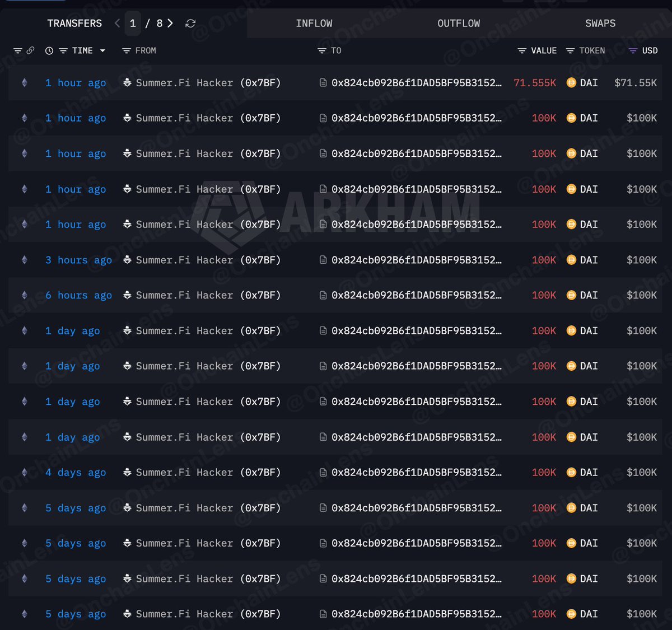Click Summer.Fi Hacker entity in 6 hours ago row
This screenshot has width=672, height=630.
208,295
